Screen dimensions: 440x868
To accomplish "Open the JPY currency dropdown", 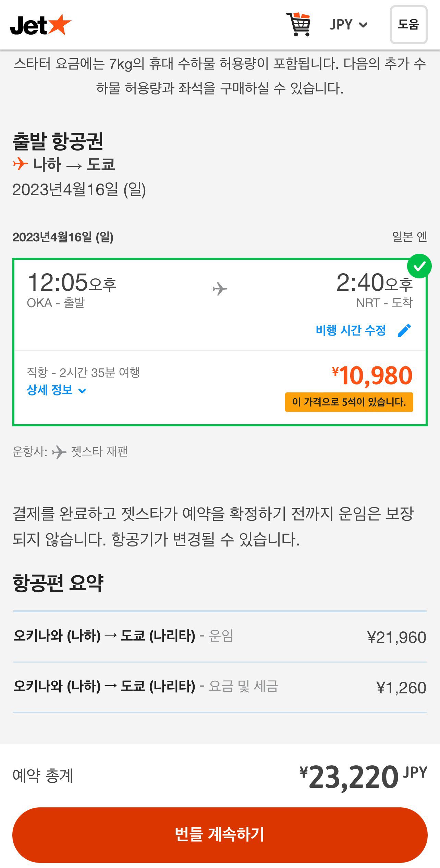I will click(x=348, y=25).
